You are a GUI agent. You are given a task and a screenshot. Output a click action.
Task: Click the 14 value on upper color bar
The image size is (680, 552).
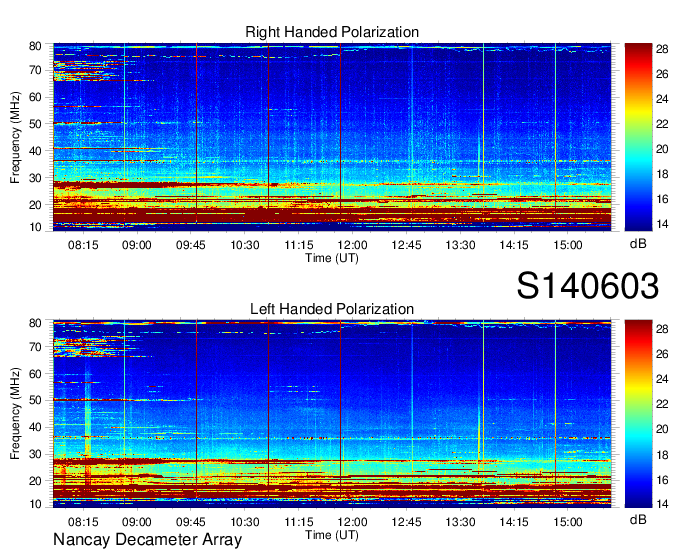(662, 224)
